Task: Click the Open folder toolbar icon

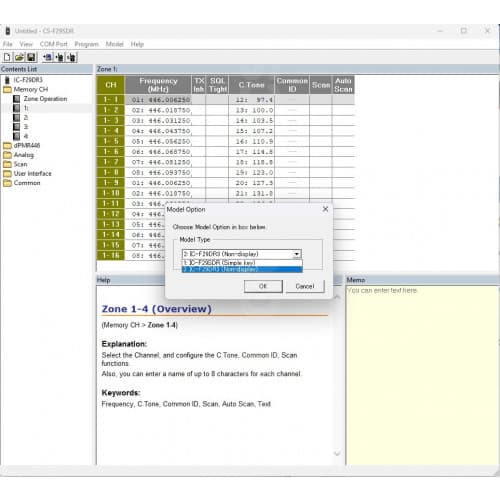Action: pyautogui.click(x=19, y=57)
